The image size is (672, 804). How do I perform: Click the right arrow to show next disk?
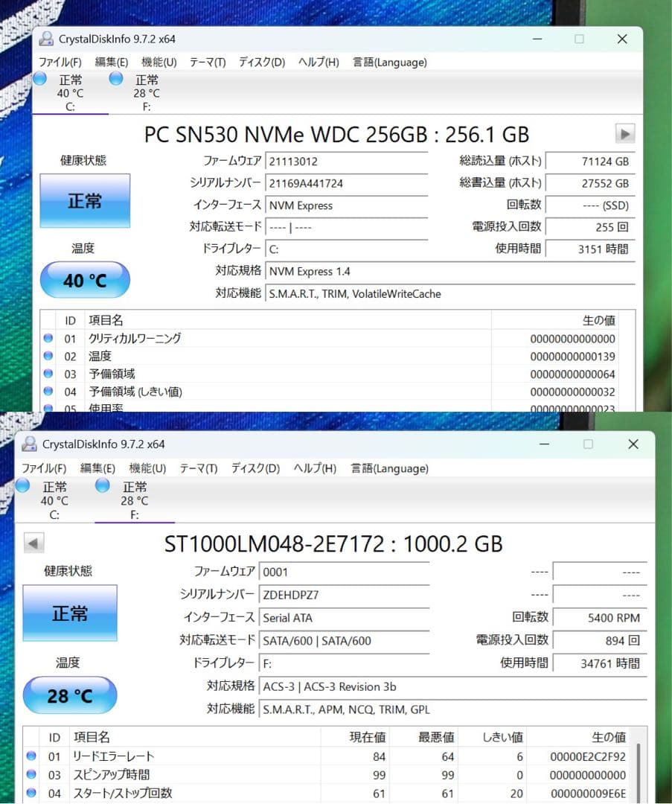pyautogui.click(x=624, y=134)
